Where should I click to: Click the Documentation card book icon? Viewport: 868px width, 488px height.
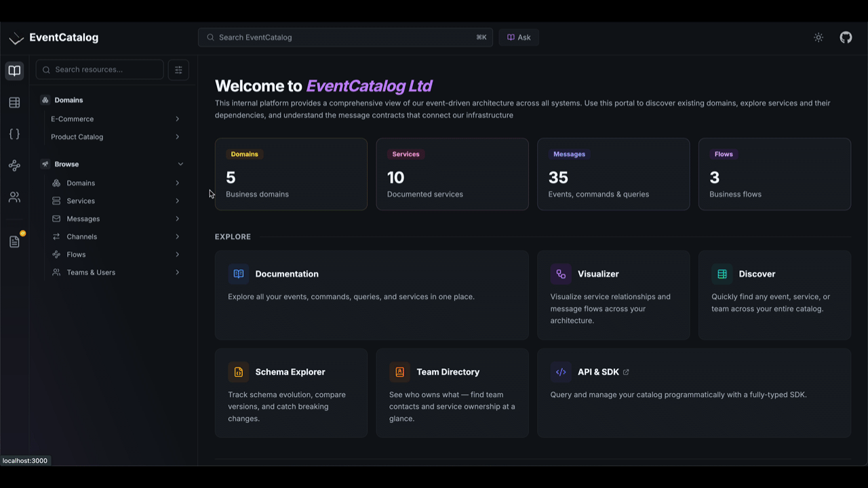tap(239, 274)
